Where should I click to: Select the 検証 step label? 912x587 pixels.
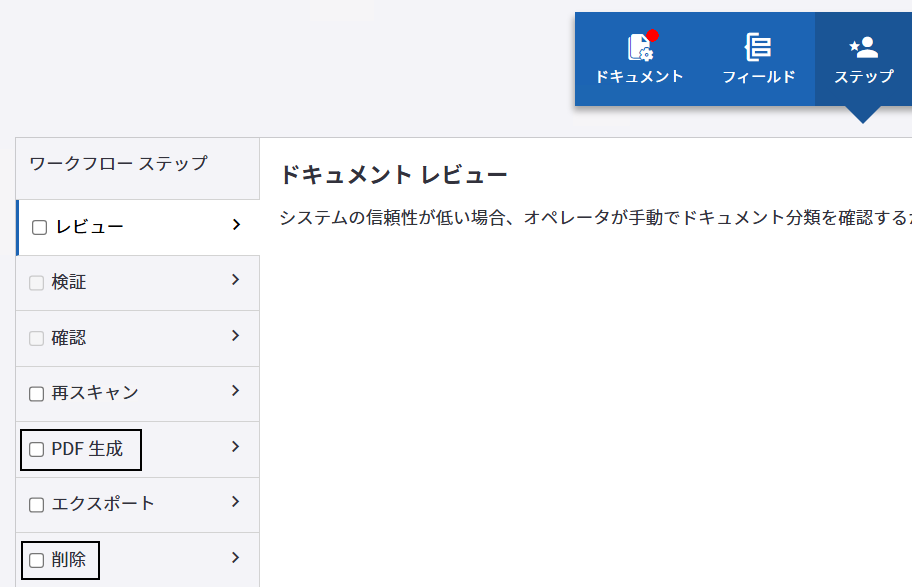pos(69,283)
